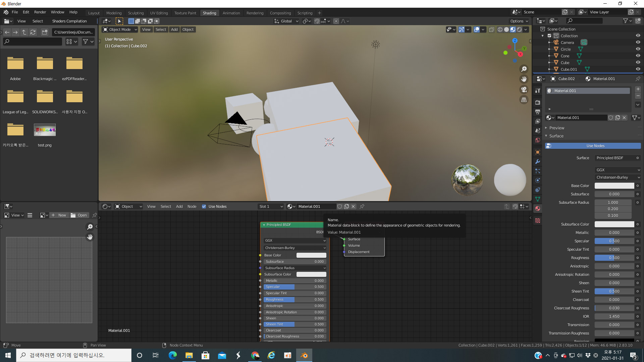644x362 pixels.
Task: Click the pan hand icon in viewport
Action: coord(524,79)
